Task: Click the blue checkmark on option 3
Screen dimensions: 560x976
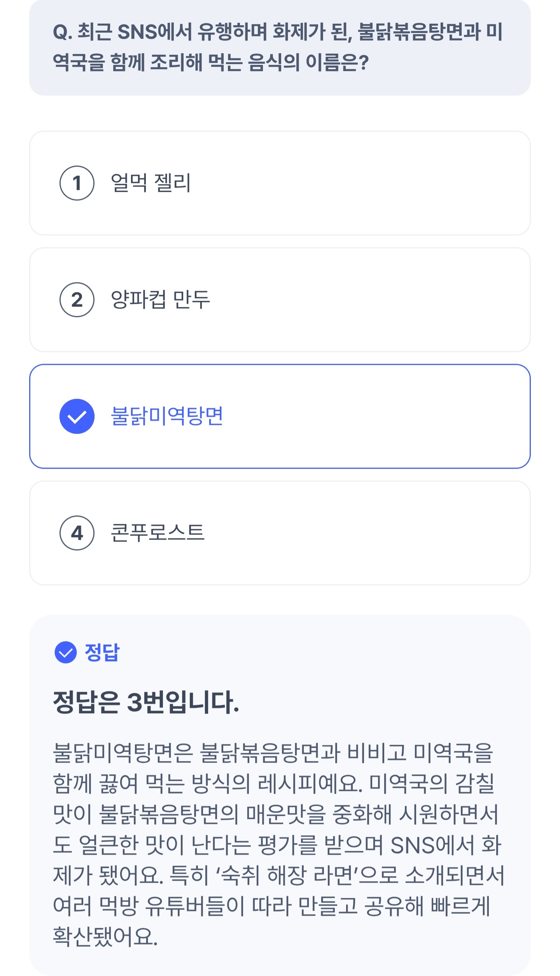Action: 77,416
